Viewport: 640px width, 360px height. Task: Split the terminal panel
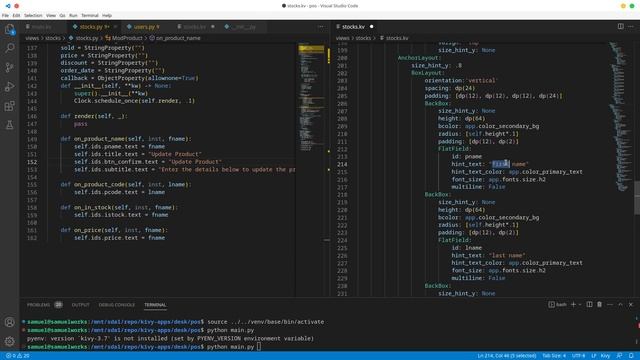[589, 304]
